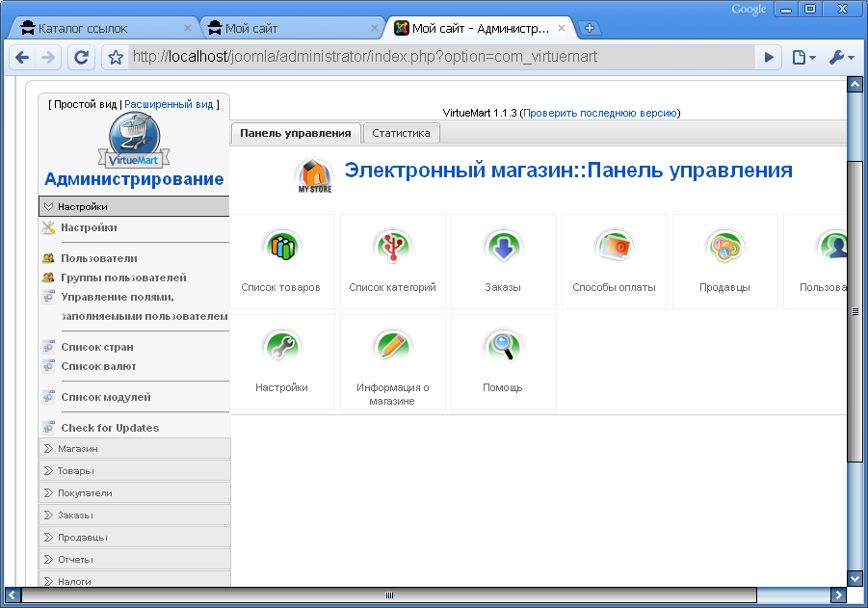Viewport: 868px width, 608px height.
Task: Click the MY STORE house icon
Action: [x=314, y=175]
